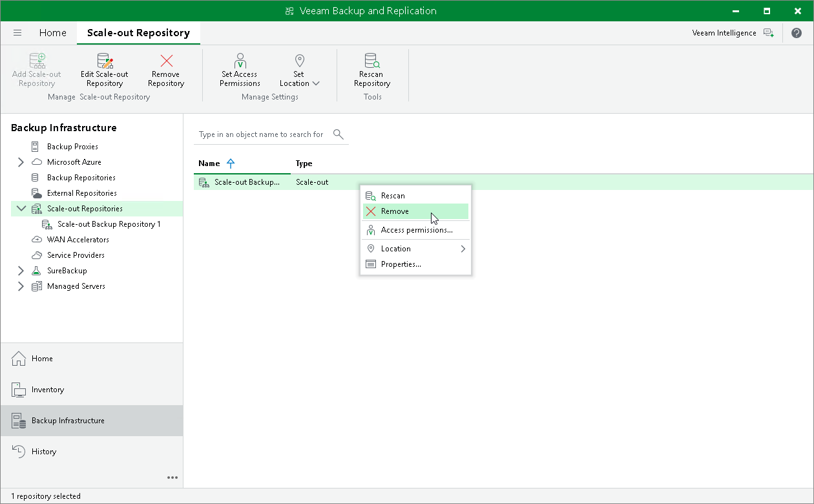Click the Backup Proxies icon
This screenshot has height=504, width=814.
coord(36,147)
